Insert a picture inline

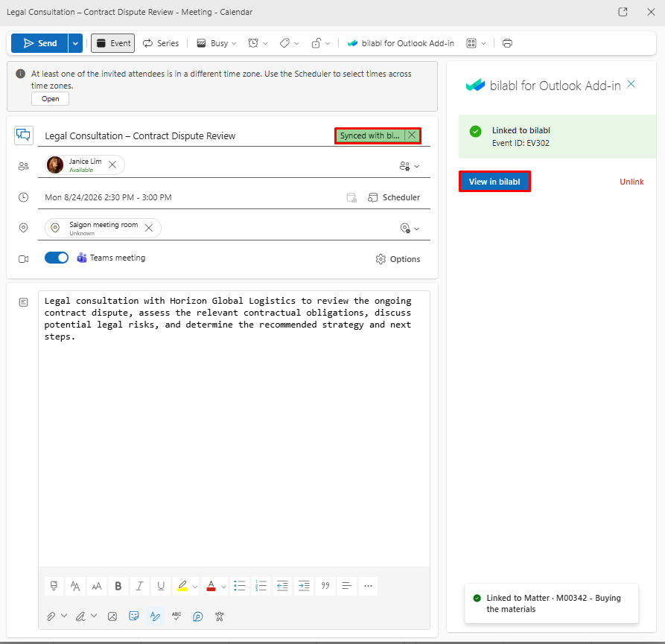(112, 616)
